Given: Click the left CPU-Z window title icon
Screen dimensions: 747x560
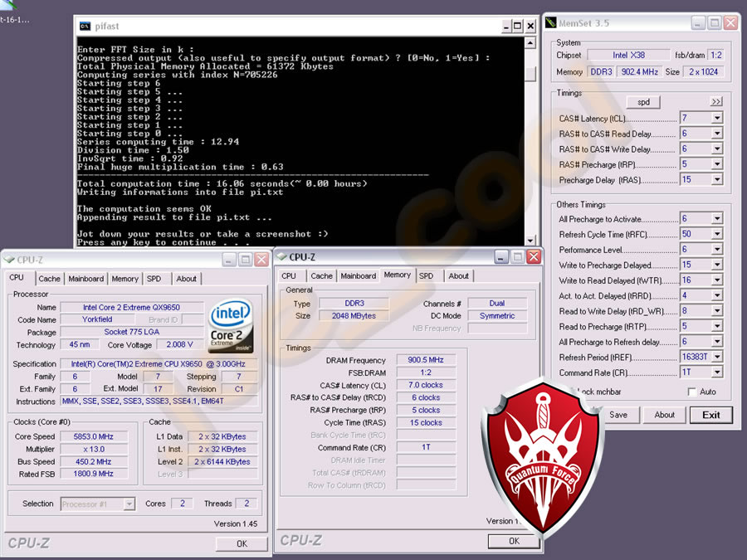Looking at the screenshot, I should coord(9,260).
